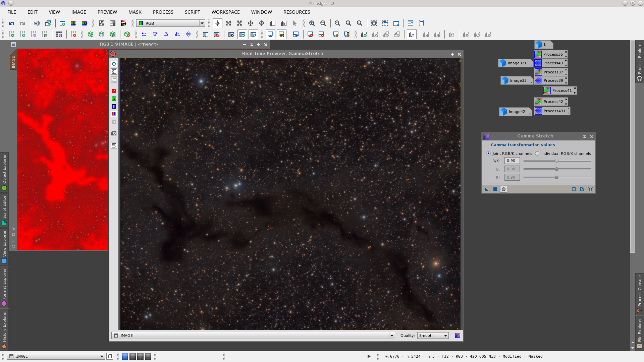The height and width of the screenshot is (362, 644).
Task: Click the Apply Global blue square icon
Action: pyautogui.click(x=495, y=189)
